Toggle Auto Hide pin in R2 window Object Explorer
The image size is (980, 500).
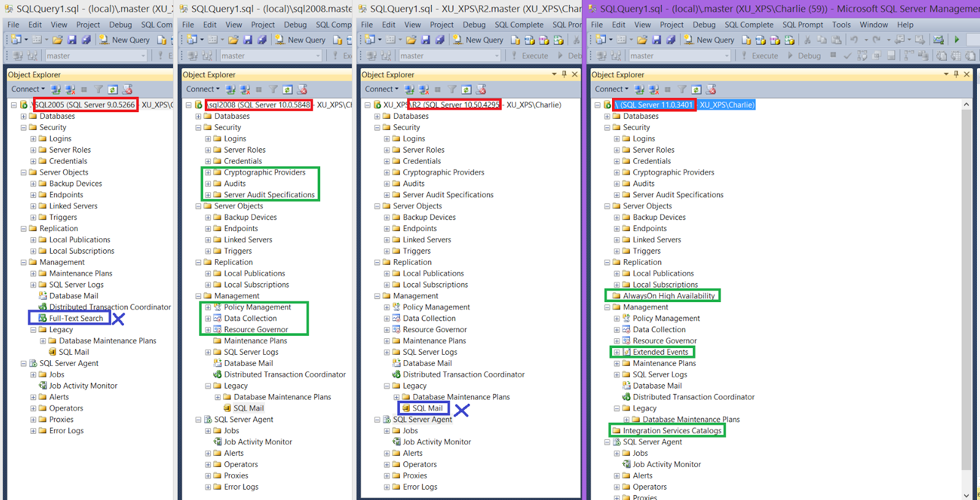click(x=564, y=74)
